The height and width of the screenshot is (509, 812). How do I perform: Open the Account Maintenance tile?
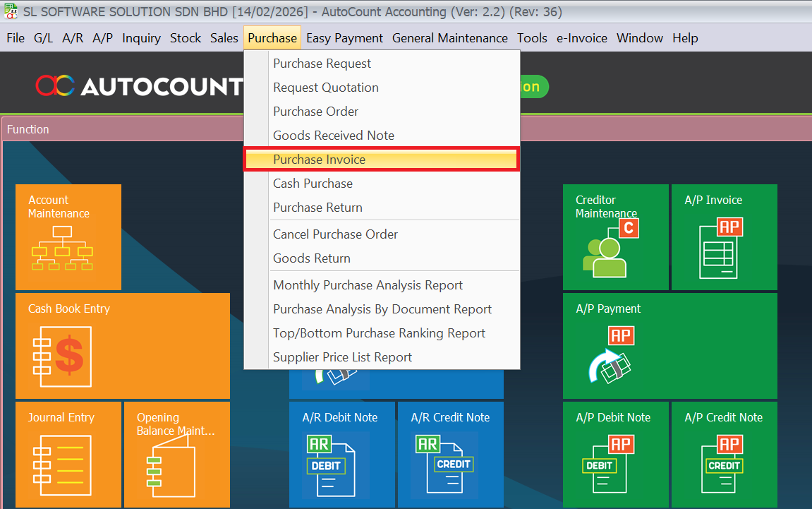pyautogui.click(x=68, y=237)
